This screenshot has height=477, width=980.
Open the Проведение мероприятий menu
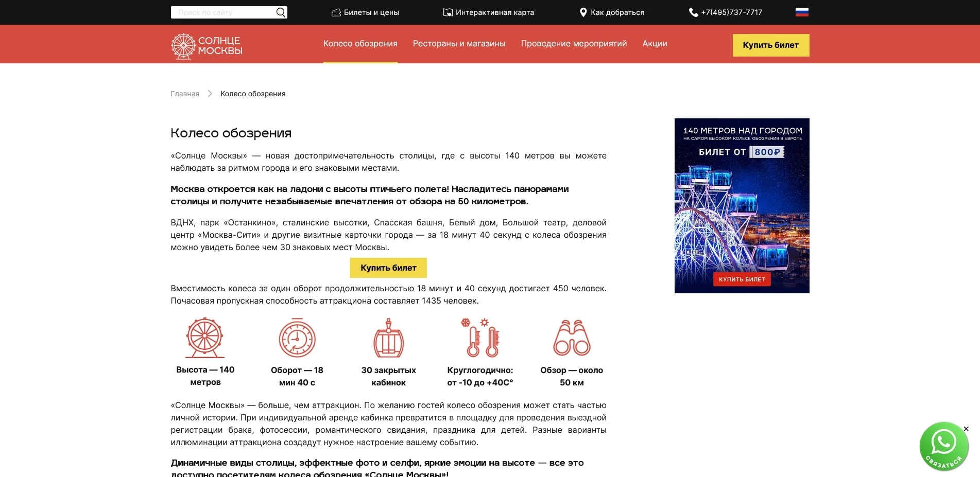pos(574,44)
